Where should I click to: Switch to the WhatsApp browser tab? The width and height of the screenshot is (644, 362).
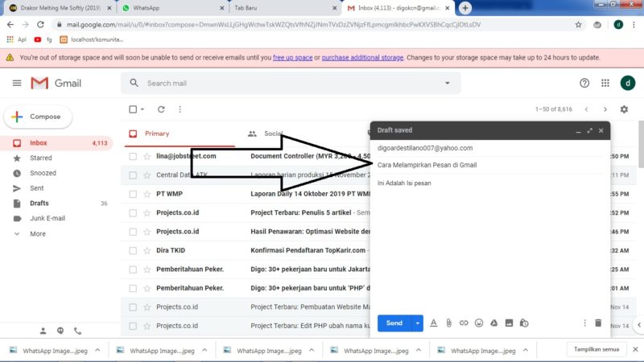(171, 8)
